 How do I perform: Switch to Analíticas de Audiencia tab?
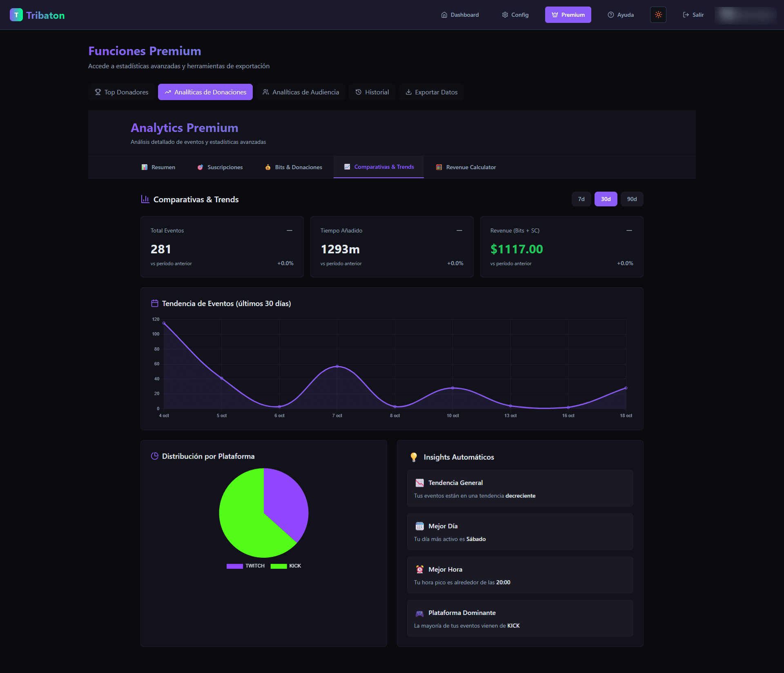301,92
